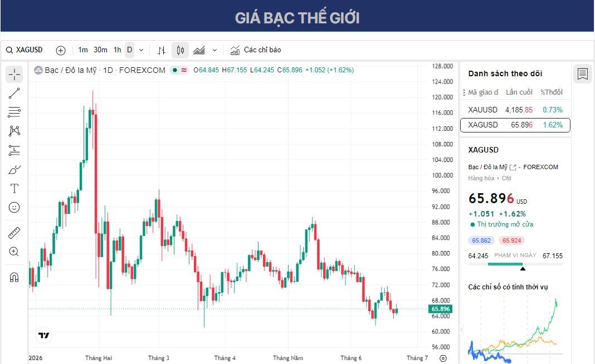The image size is (595, 364).
Task: Select the 1m timeframe
Action: pos(82,50)
